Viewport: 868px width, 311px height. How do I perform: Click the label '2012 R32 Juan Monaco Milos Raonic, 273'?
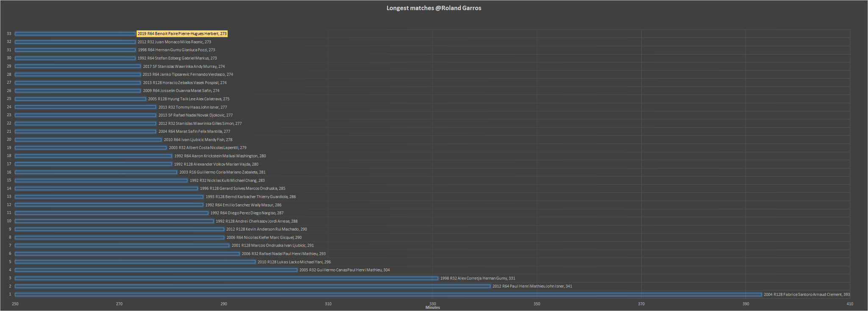pos(174,42)
